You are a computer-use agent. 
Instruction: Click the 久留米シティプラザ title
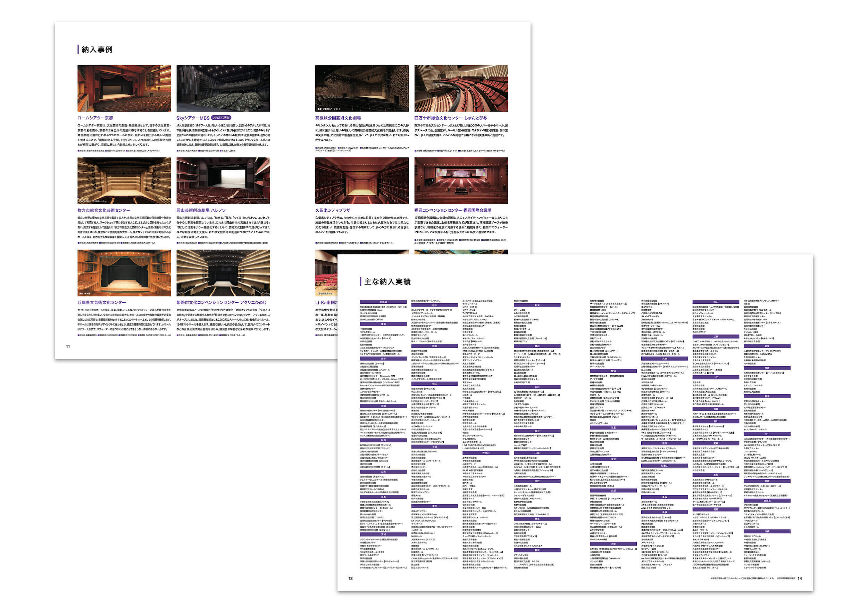click(x=333, y=210)
